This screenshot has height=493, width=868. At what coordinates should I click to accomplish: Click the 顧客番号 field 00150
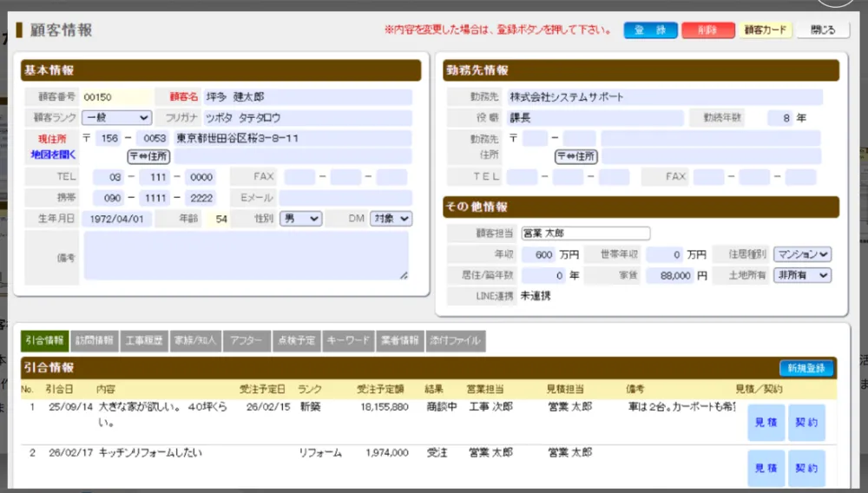click(x=117, y=97)
